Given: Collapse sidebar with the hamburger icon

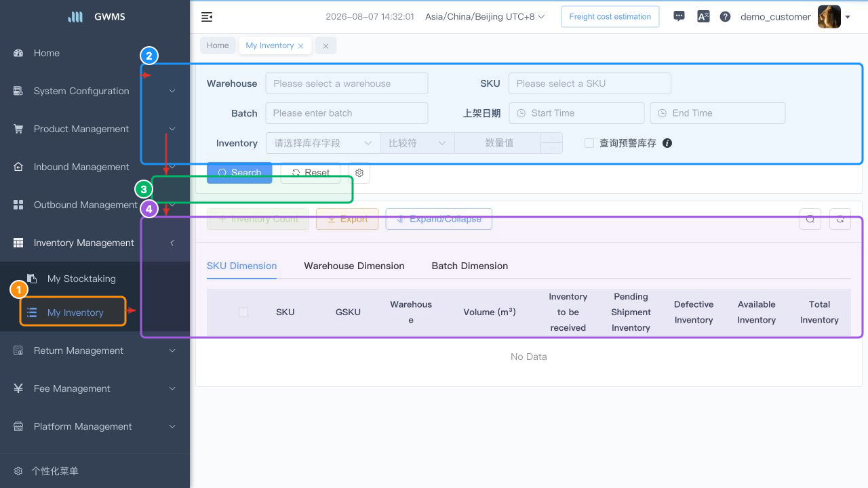Looking at the screenshot, I should coord(207,17).
